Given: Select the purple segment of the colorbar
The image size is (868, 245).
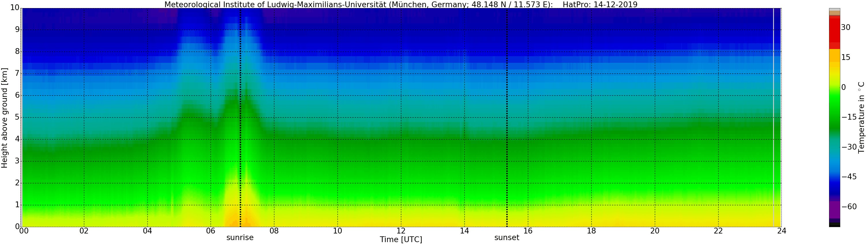Looking at the screenshot, I should [834, 209].
